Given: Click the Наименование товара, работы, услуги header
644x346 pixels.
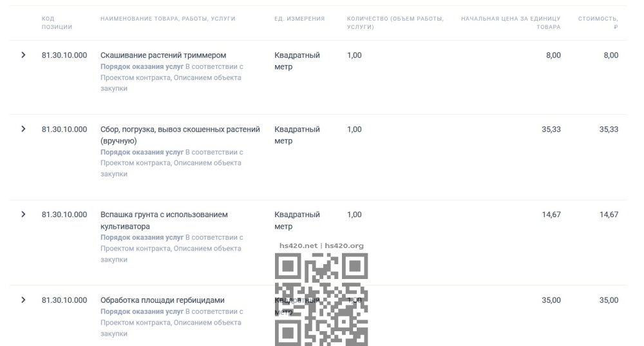Looking at the screenshot, I should point(167,19).
